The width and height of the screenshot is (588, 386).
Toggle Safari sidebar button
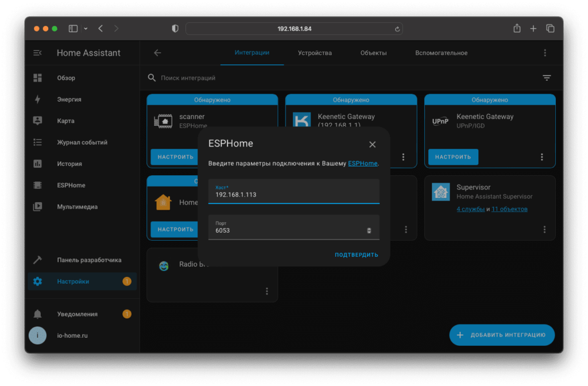[73, 29]
